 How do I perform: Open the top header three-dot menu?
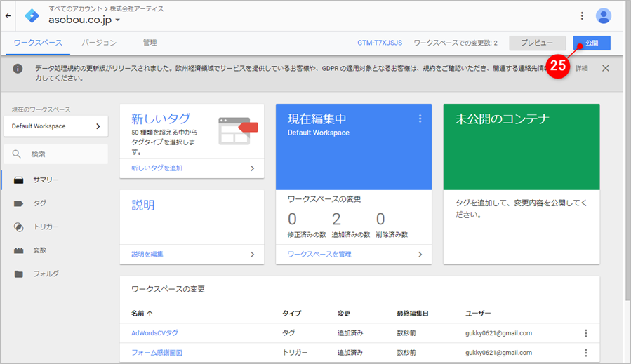coord(582,15)
